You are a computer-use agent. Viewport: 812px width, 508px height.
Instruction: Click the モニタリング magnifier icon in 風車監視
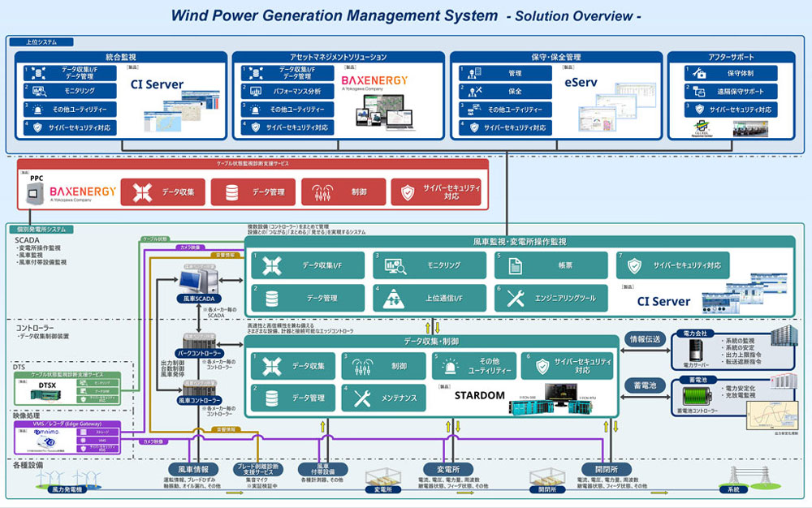pyautogui.click(x=395, y=266)
